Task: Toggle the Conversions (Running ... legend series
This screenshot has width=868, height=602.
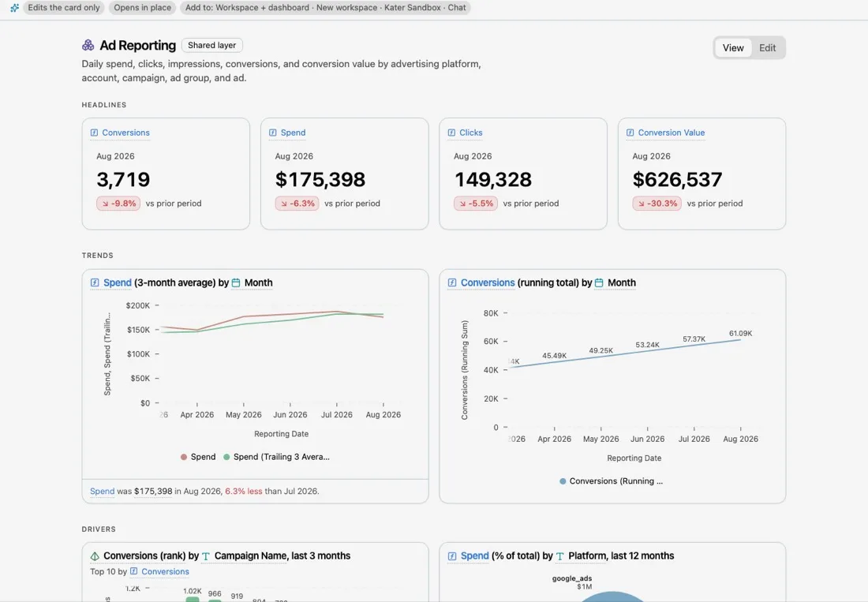Action: 611,481
